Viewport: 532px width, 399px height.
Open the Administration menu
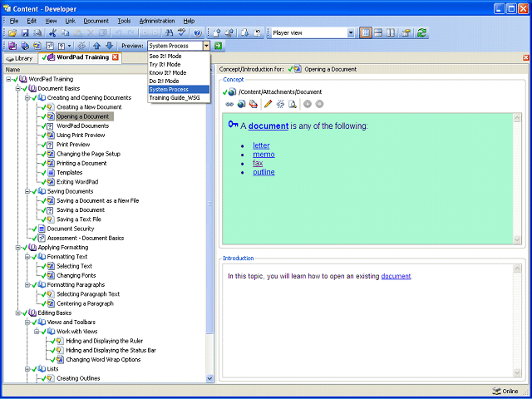[157, 21]
